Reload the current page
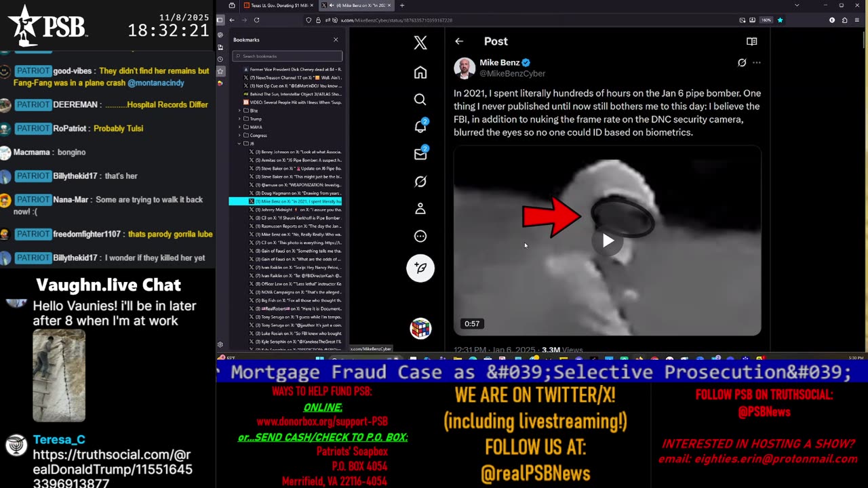Viewport: 868px width, 488px height. click(256, 20)
